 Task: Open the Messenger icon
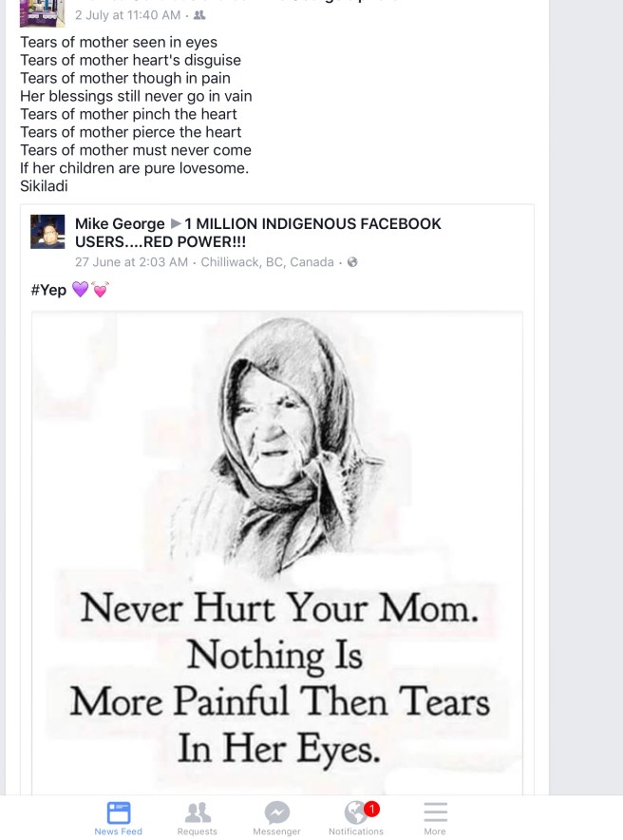click(276, 818)
